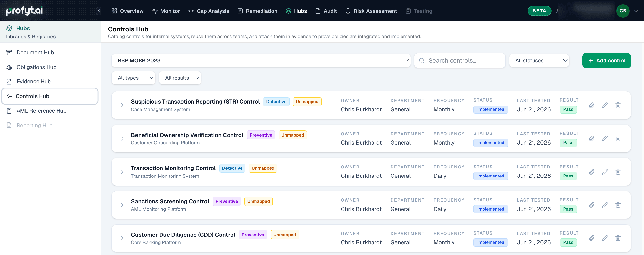Open the Remediation tab
This screenshot has width=644, height=255.
coord(257,11)
